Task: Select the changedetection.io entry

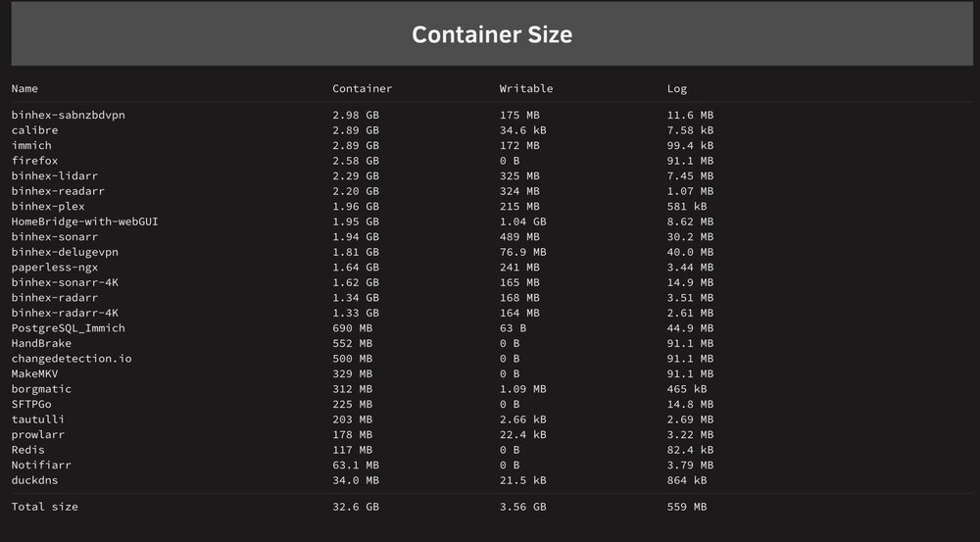Action: [x=72, y=358]
